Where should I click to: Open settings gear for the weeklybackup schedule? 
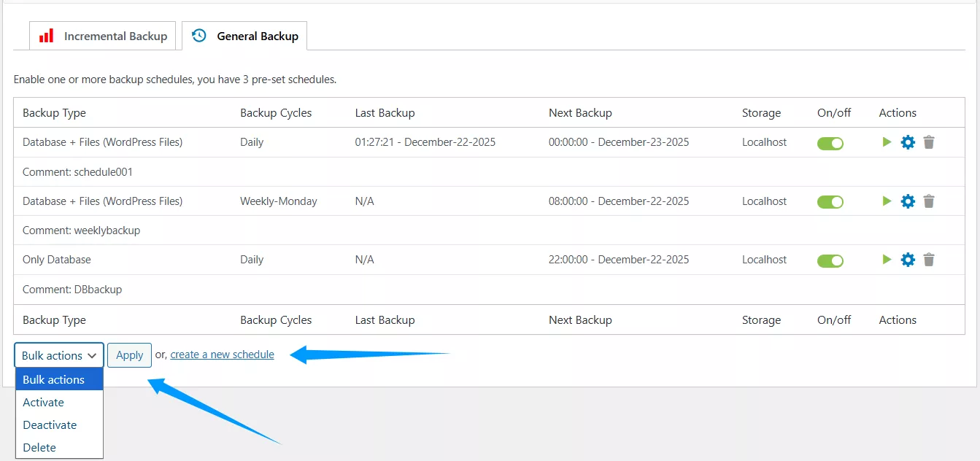click(907, 201)
